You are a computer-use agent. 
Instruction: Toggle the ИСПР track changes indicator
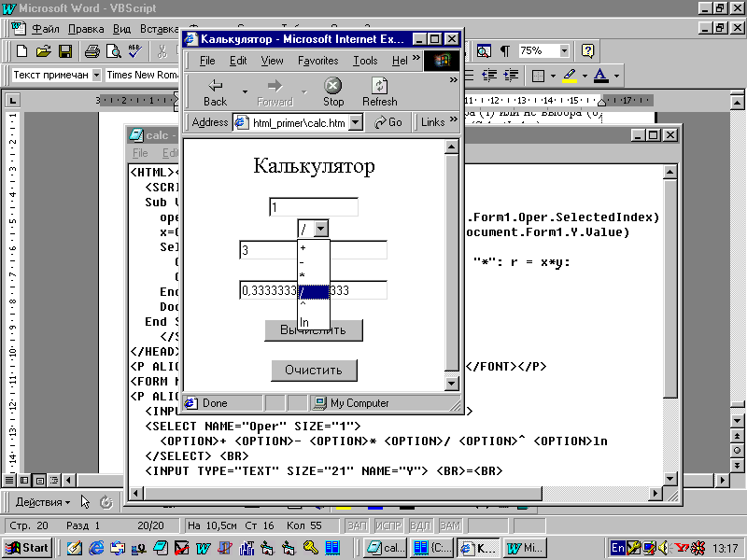(x=388, y=525)
